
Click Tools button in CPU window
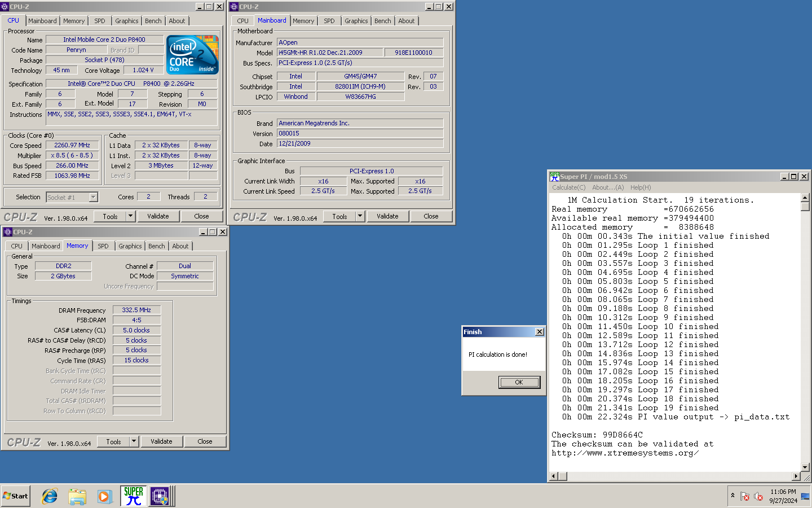[x=111, y=216]
